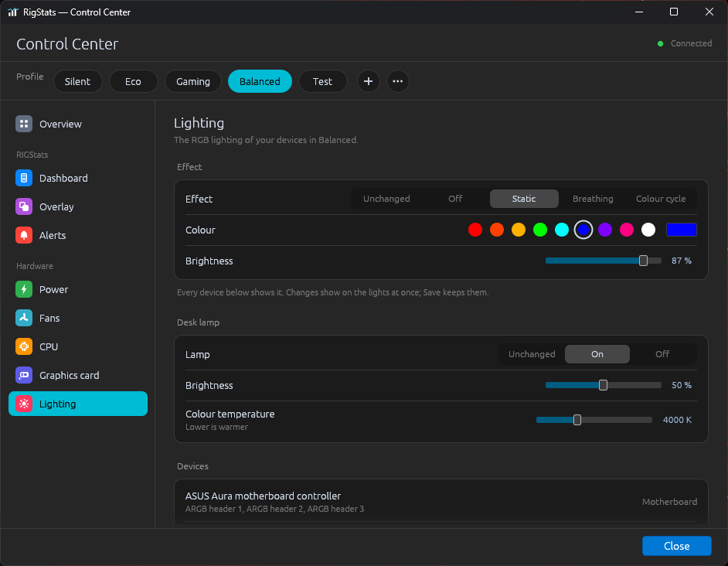728x566 pixels.
Task: Switch to the Test profile
Action: click(x=323, y=81)
